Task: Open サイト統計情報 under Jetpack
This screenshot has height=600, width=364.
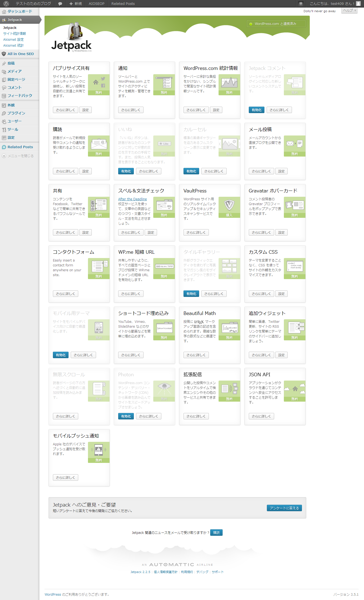Action: click(15, 33)
